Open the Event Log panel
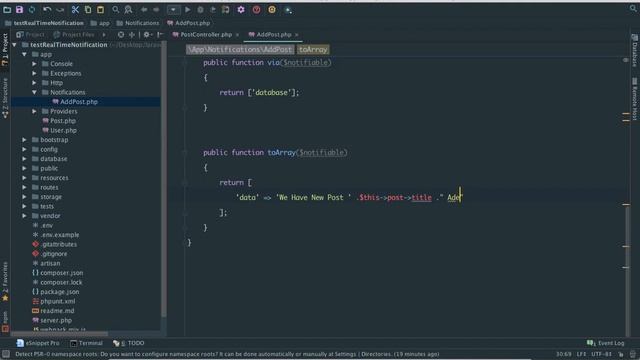 [606, 343]
